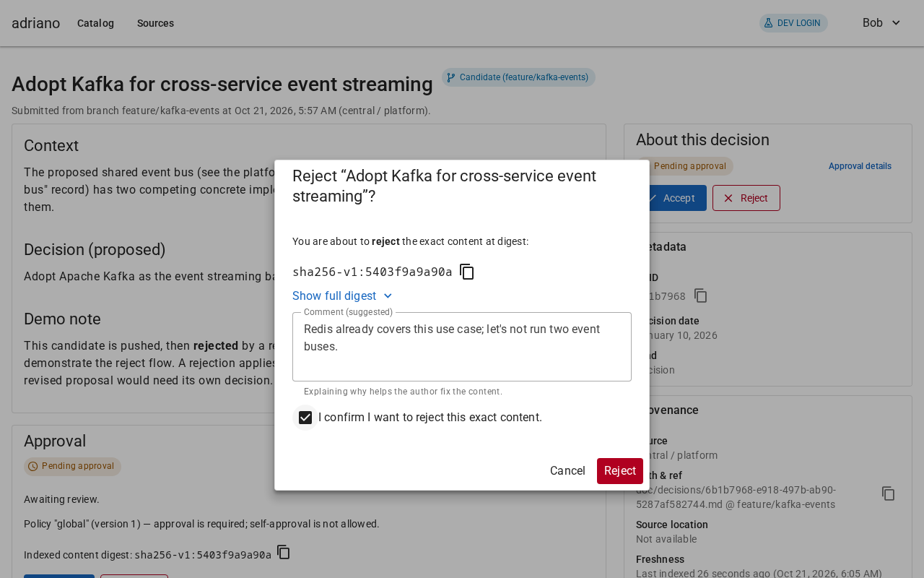The width and height of the screenshot is (924, 578).
Task: Copy the Indexed content digest in the Approval section
Action: click(x=284, y=552)
